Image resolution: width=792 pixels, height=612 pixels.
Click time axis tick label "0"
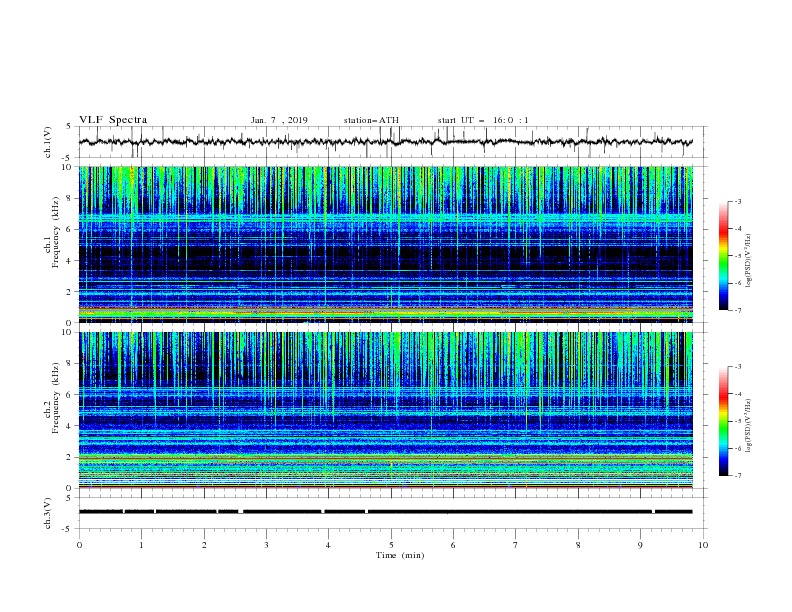click(79, 545)
